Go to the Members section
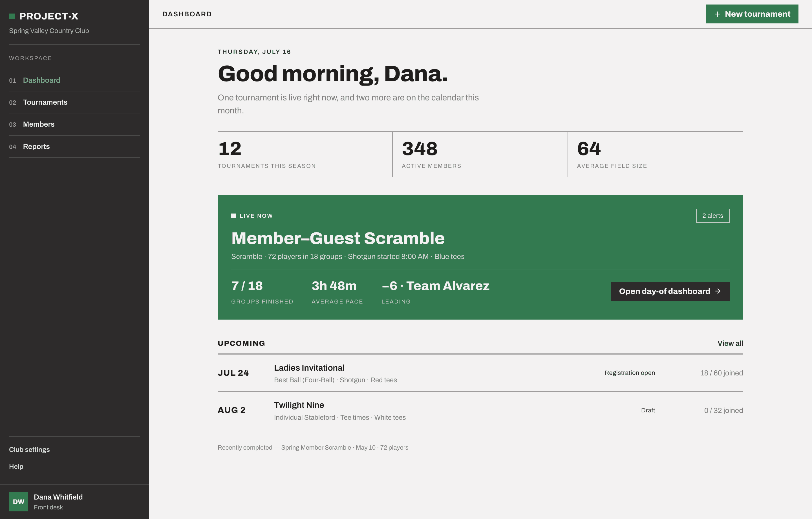The height and width of the screenshot is (519, 812). click(74, 124)
